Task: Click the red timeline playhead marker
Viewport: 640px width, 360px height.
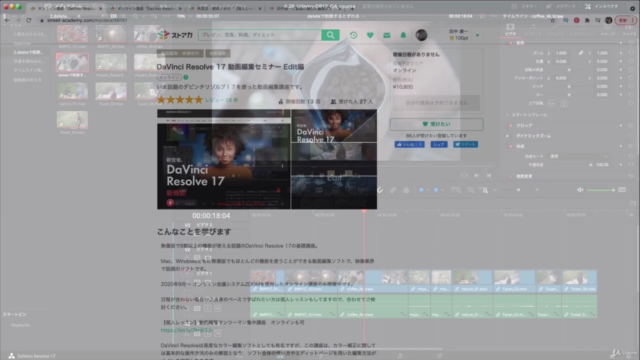Action: point(364,211)
